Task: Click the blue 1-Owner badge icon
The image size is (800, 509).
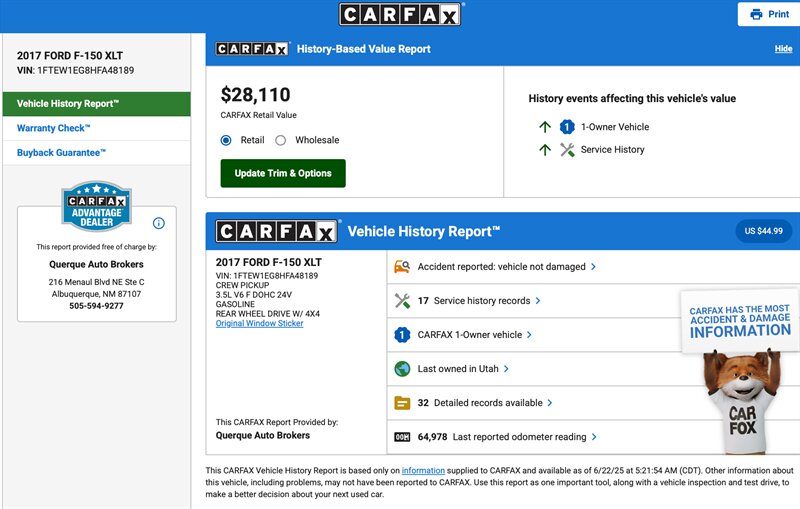Action: click(x=402, y=335)
